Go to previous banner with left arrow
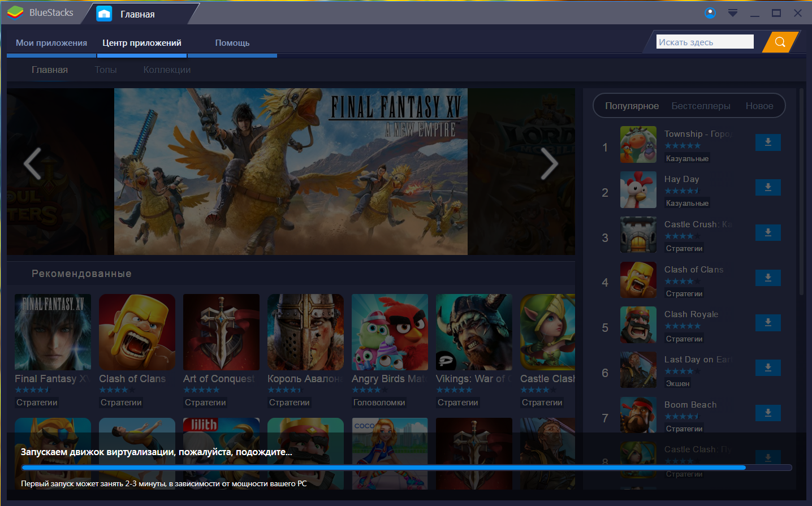This screenshot has height=506, width=812. [33, 164]
